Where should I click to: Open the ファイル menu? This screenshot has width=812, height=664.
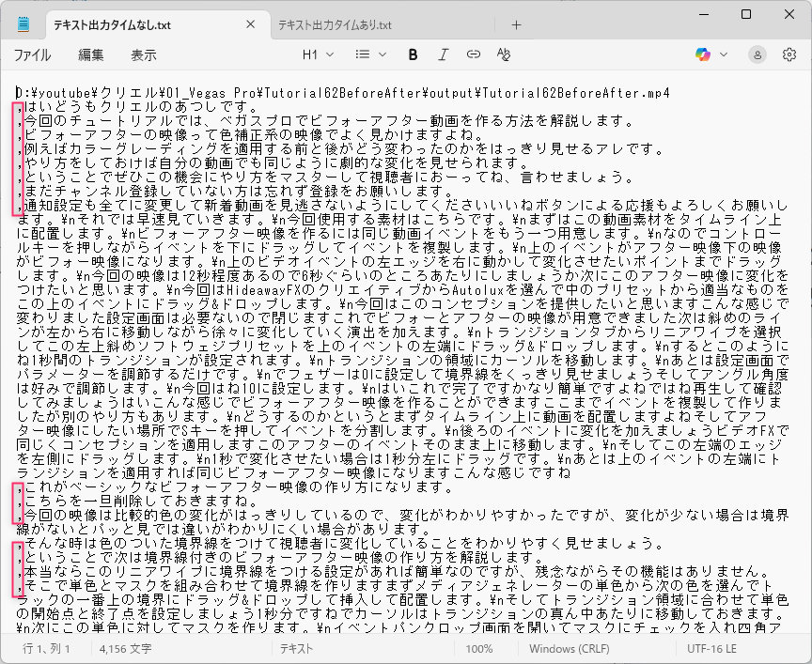click(x=32, y=54)
